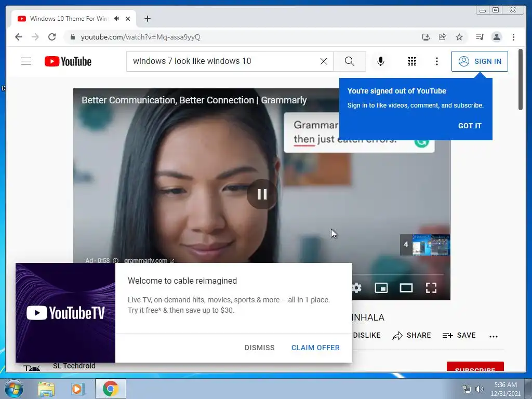The image size is (532, 399).
Task: Click the magnifier search button
Action: 349,61
